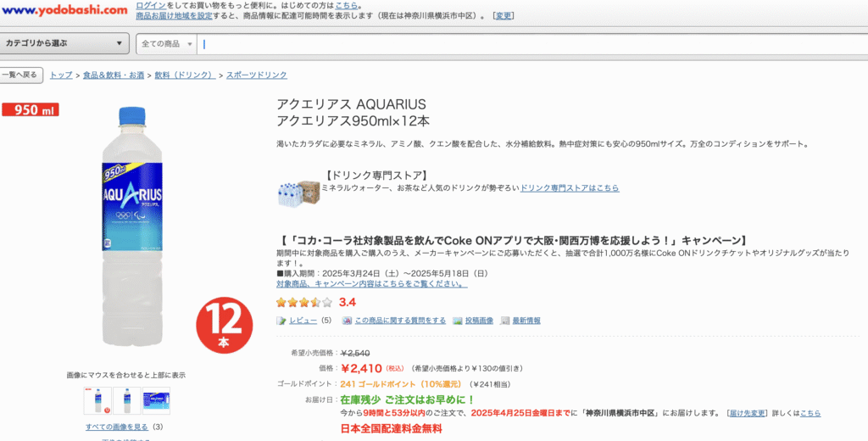The width and height of the screenshot is (868, 441).
Task: Click the posted images picture icon
Action: click(x=457, y=321)
